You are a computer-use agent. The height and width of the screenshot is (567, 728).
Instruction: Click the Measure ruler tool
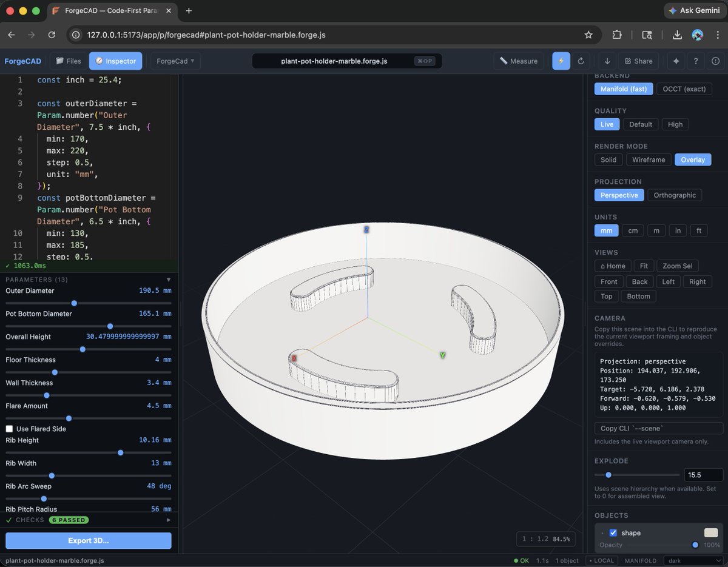click(x=519, y=61)
